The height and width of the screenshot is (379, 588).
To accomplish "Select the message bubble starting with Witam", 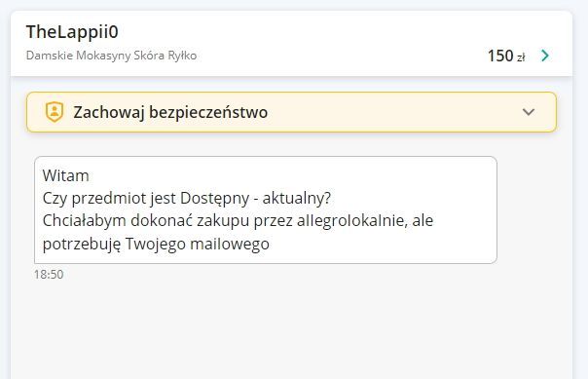I will coord(266,209).
